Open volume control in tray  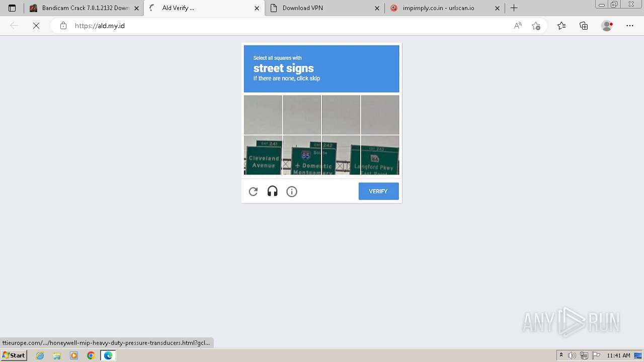click(572, 355)
